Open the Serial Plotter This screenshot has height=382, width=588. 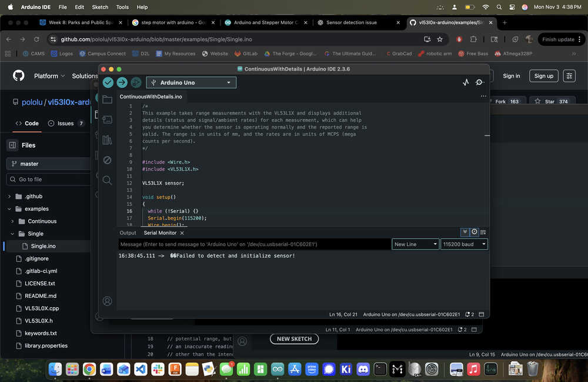466,82
